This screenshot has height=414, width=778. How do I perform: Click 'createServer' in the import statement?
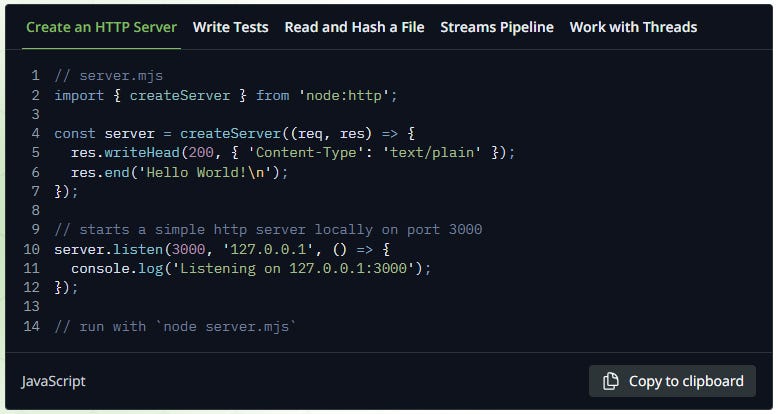(180, 95)
